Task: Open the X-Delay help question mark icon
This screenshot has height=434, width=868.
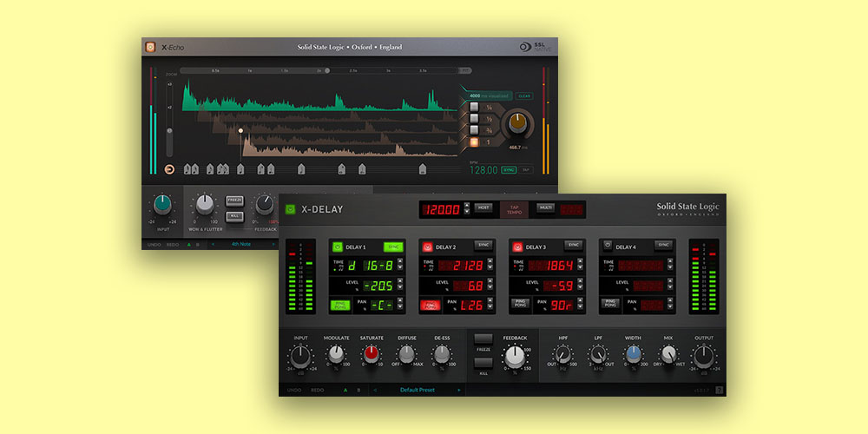Action: [719, 390]
